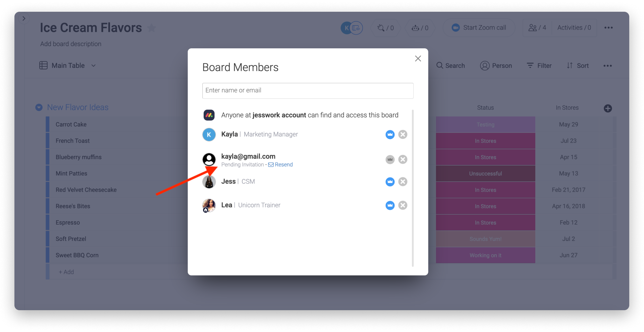Screen dimensions: 644x332
Task: Click Jess's profile photo
Action: (209, 182)
